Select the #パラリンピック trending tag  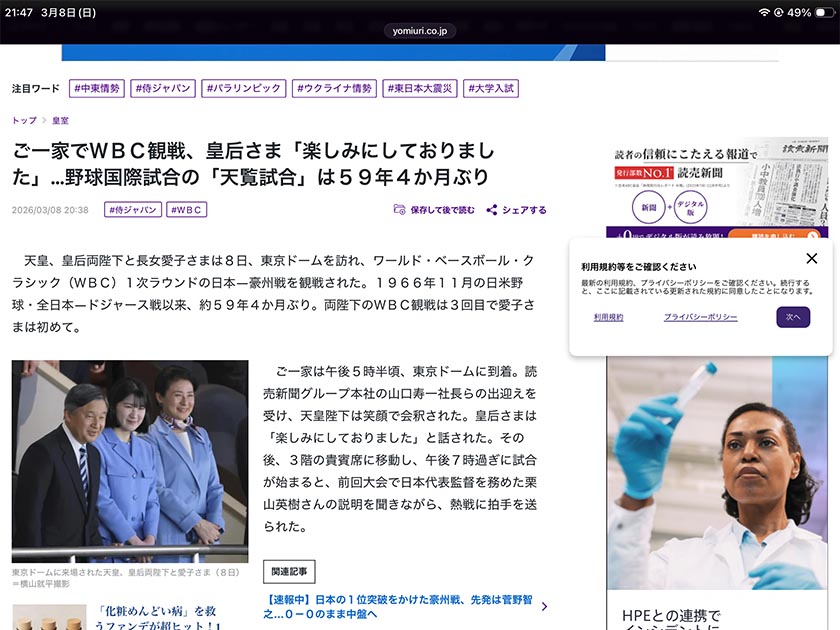point(243,88)
